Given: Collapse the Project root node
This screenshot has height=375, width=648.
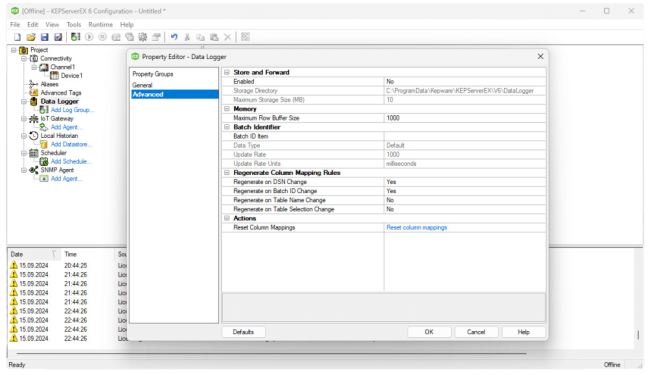Looking at the screenshot, I should [x=14, y=50].
